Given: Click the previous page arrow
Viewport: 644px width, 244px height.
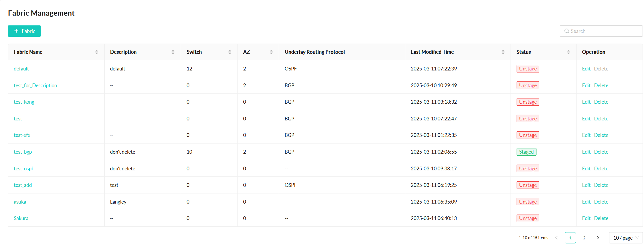Looking at the screenshot, I should pos(556,238).
